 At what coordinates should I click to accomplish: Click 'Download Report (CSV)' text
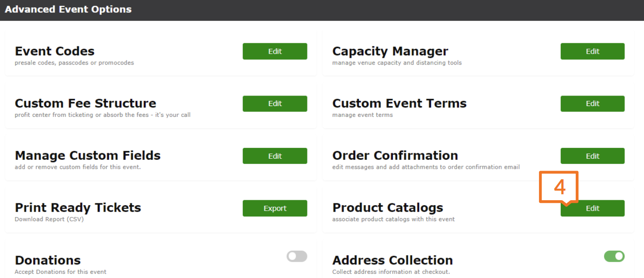coord(49,219)
